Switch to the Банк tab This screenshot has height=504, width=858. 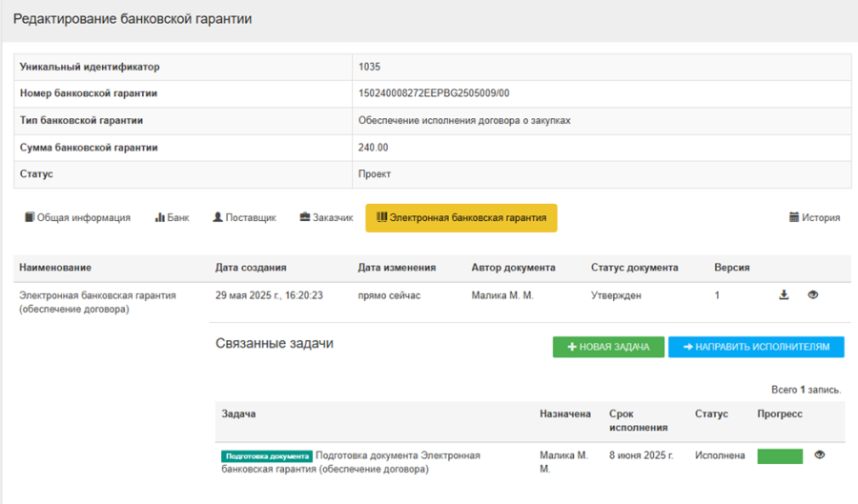[172, 217]
